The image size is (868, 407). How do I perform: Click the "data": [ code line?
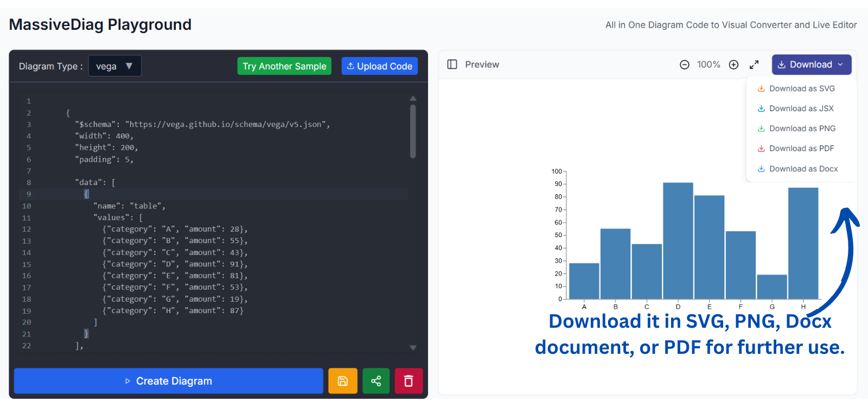(95, 182)
